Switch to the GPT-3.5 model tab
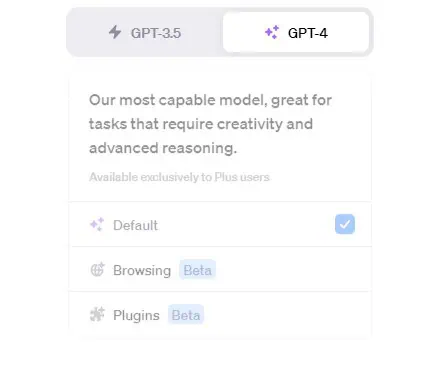Viewport: 429px width, 366px height. pos(145,32)
